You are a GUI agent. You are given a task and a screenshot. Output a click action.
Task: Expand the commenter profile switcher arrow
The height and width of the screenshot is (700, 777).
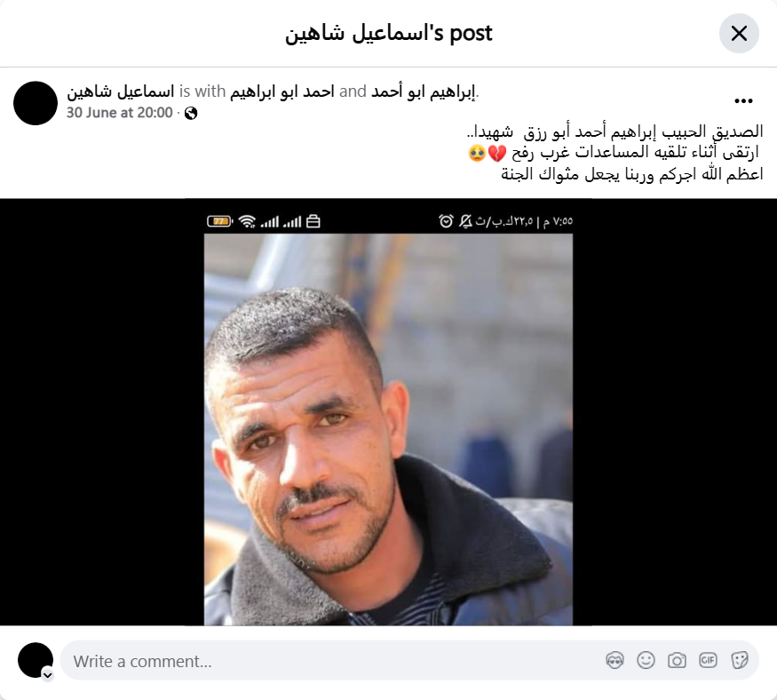tap(48, 675)
